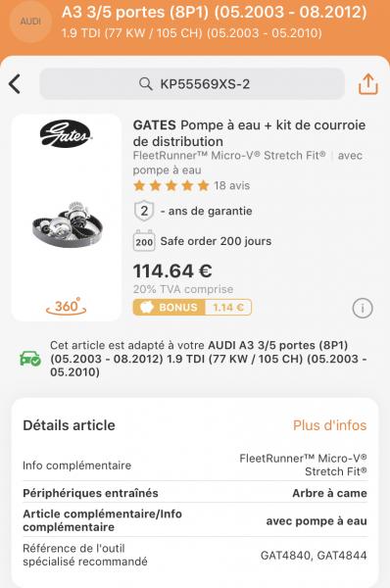Screen dimensions: 390x588
Task: Tap the green compatible car icon
Action: pyautogui.click(x=30, y=359)
